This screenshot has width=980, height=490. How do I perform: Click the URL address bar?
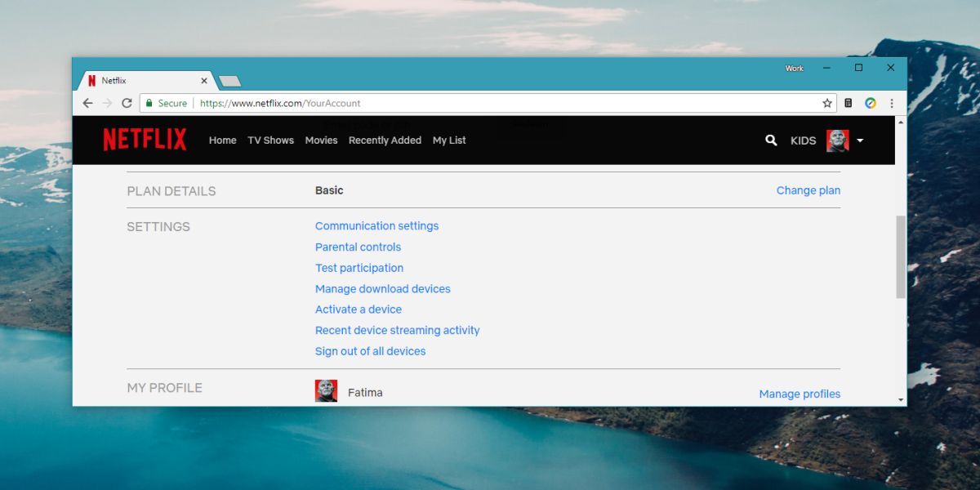[490, 104]
